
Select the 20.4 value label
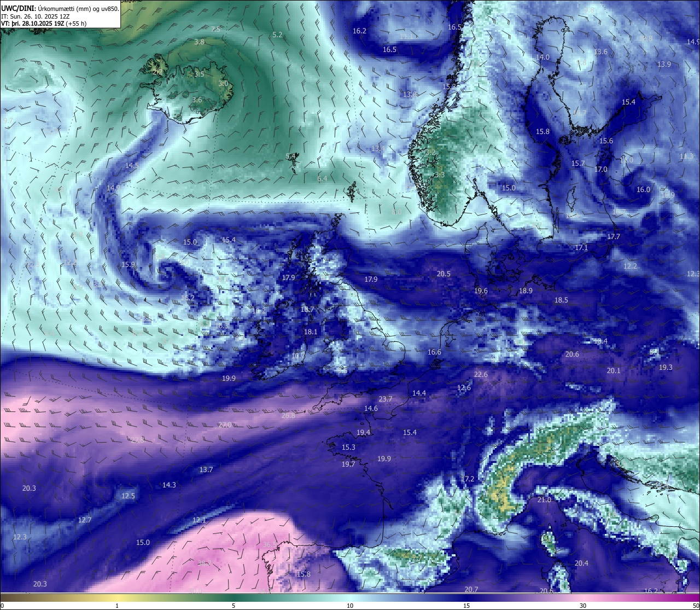pos(581,563)
